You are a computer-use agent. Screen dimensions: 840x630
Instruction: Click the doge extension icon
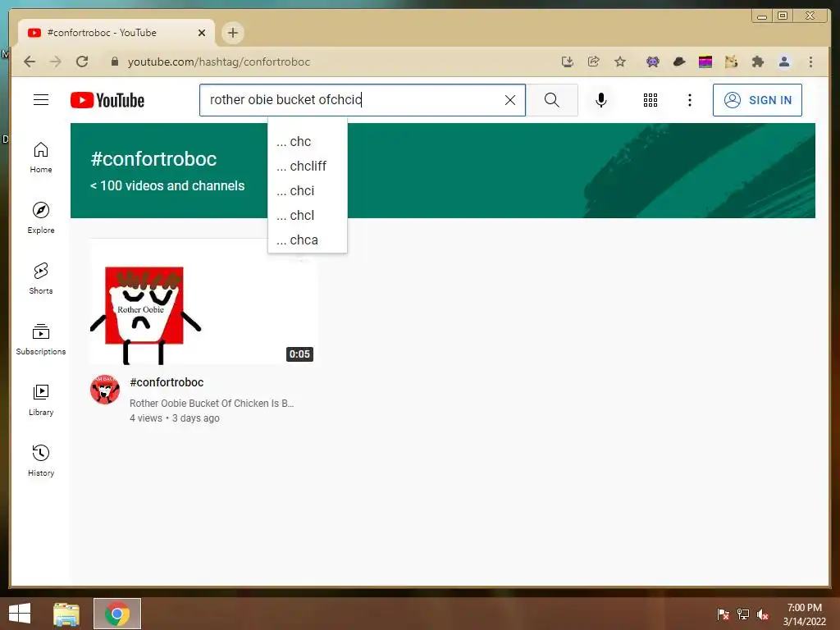(x=731, y=62)
